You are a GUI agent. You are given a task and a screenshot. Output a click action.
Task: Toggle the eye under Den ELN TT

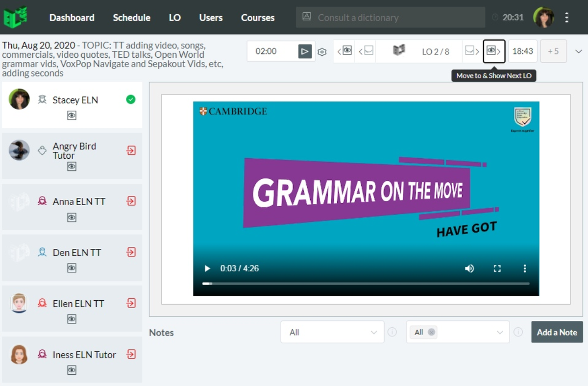(x=72, y=268)
